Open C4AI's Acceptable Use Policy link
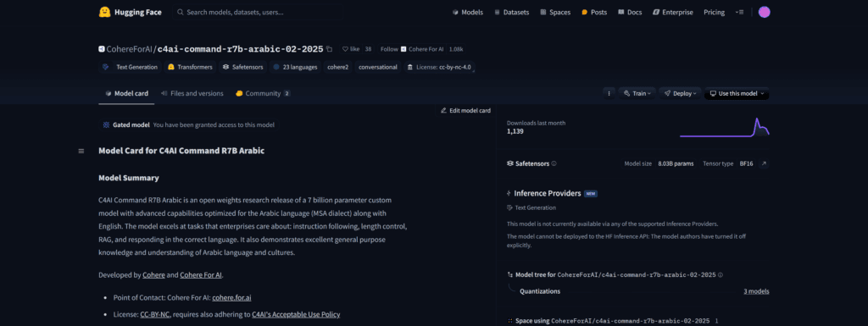The width and height of the screenshot is (868, 326). [296, 314]
